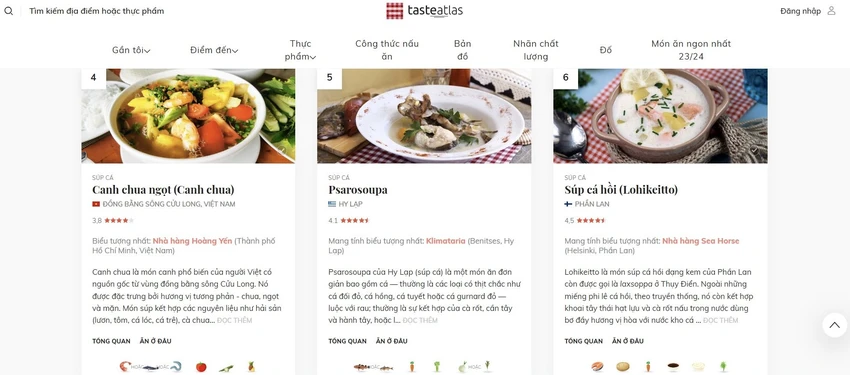The width and height of the screenshot is (850, 375).
Task: Click the potato ingredient icon under Lohikeitto
Action: tap(622, 367)
